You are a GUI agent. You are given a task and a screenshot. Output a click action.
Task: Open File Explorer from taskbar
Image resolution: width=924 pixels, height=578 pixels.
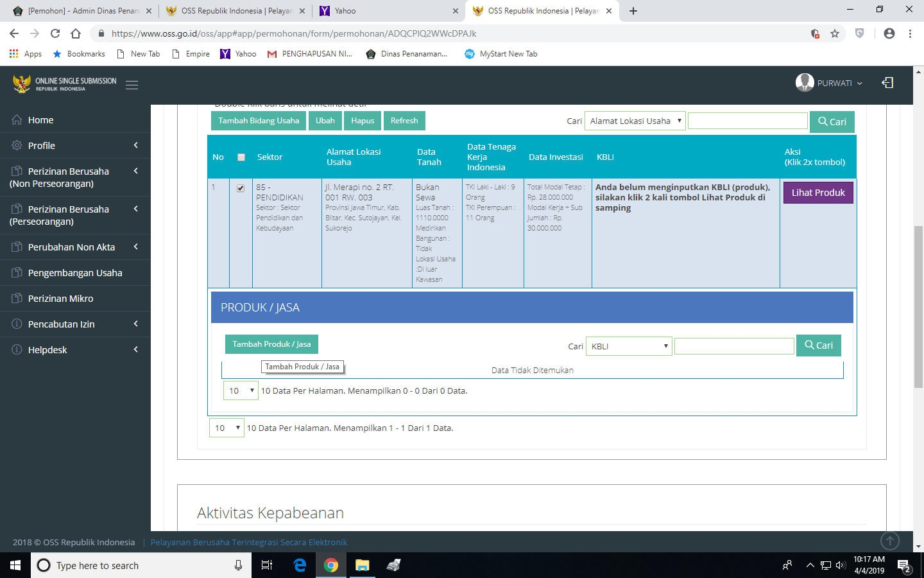[x=363, y=565]
